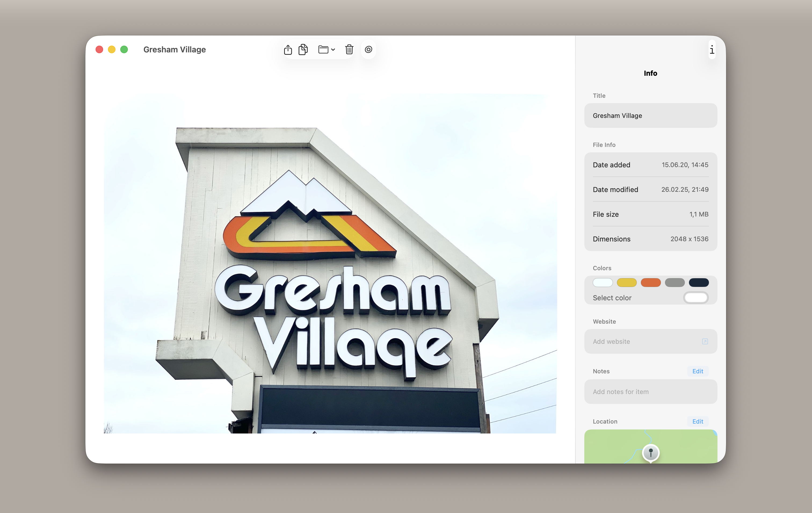The image size is (812, 513).
Task: Open the move-to-folder dropdown
Action: (x=327, y=50)
